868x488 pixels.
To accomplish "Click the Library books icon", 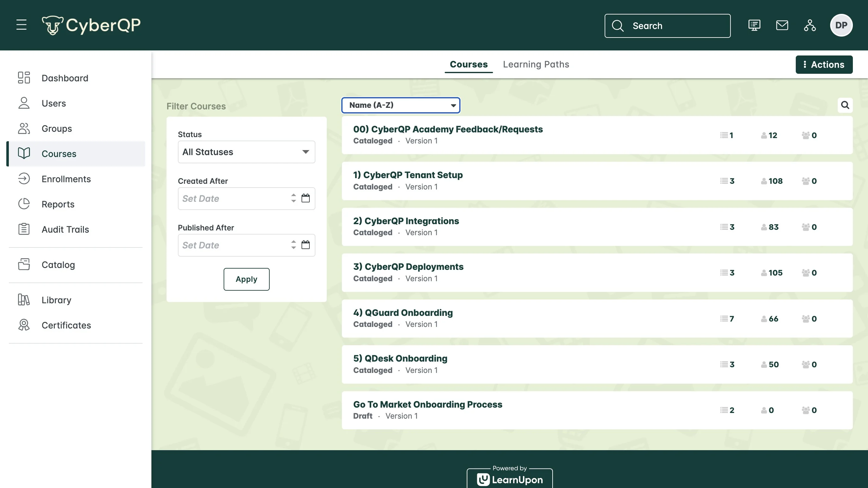I will click(24, 300).
